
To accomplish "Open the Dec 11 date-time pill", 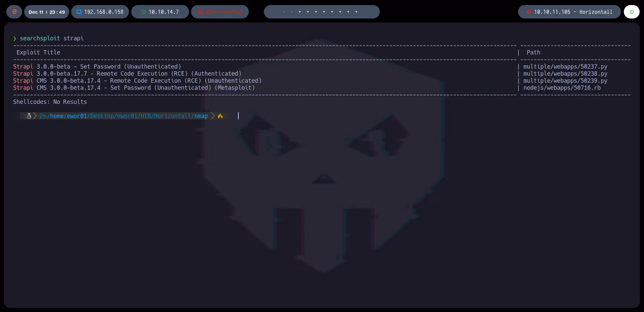I will coord(46,12).
